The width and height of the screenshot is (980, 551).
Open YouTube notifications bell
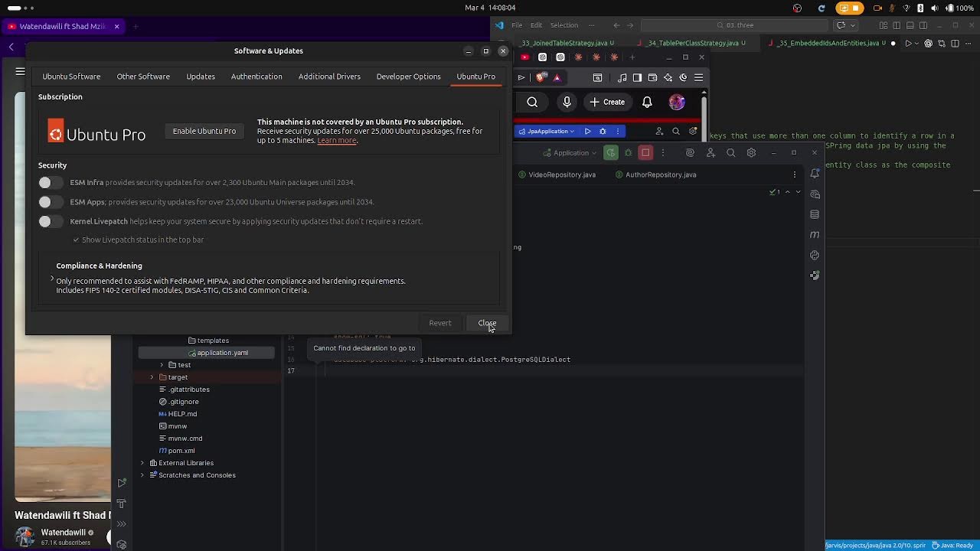tap(647, 102)
